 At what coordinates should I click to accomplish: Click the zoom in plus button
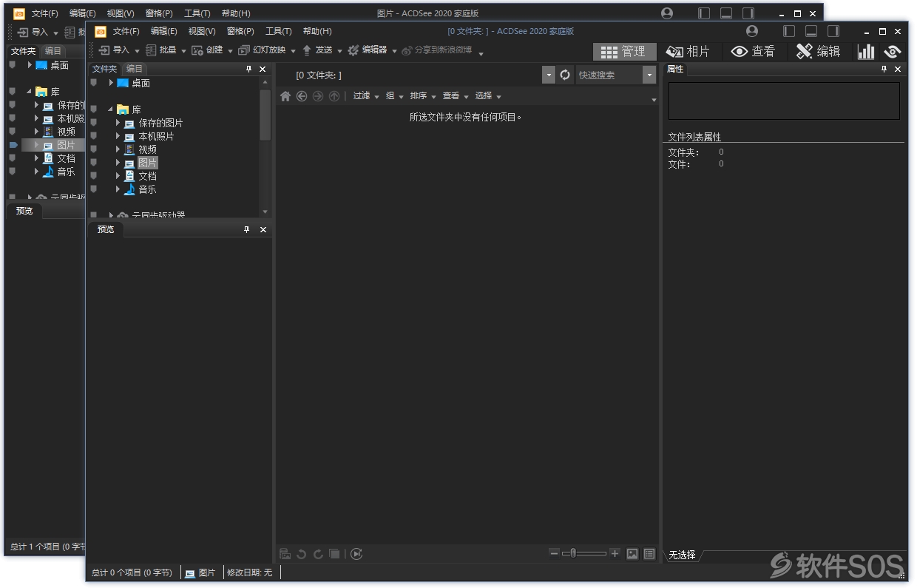click(x=615, y=553)
